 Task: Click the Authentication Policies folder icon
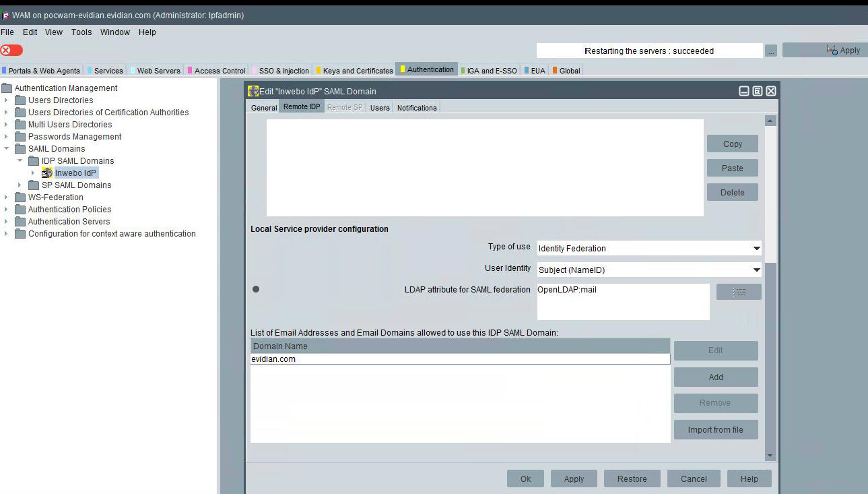pyautogui.click(x=20, y=210)
